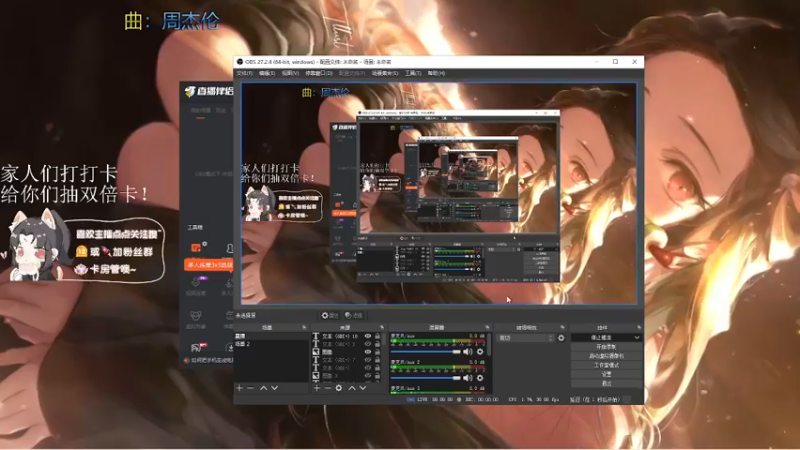Click the 开始录制 button
800x450 pixels.
point(606,347)
